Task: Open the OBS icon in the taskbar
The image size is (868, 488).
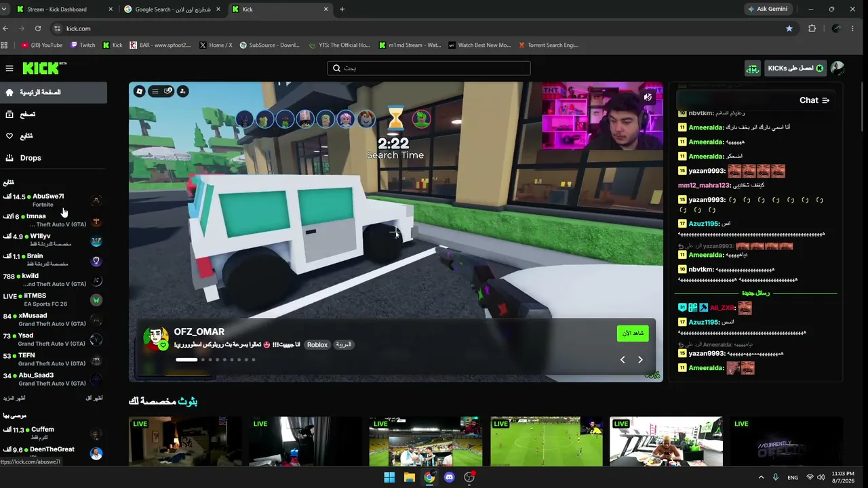Action: pyautogui.click(x=469, y=477)
